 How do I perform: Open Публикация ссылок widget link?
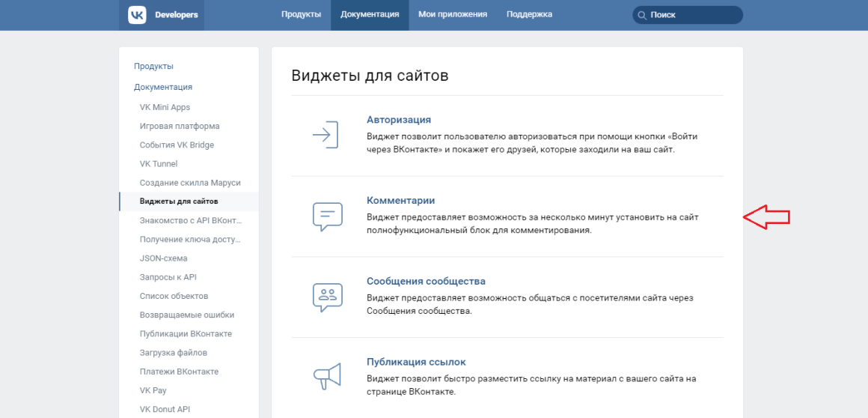tap(416, 362)
